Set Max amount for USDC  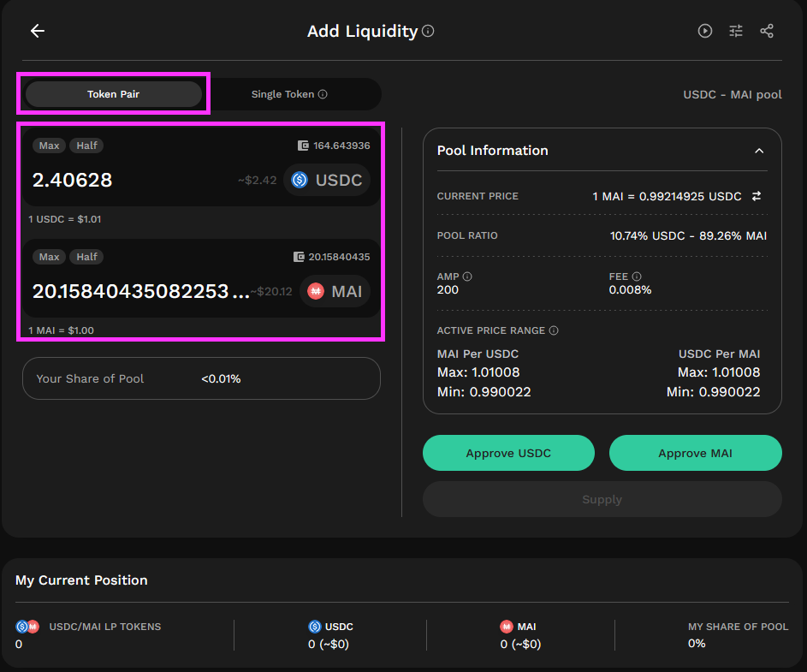(x=50, y=146)
